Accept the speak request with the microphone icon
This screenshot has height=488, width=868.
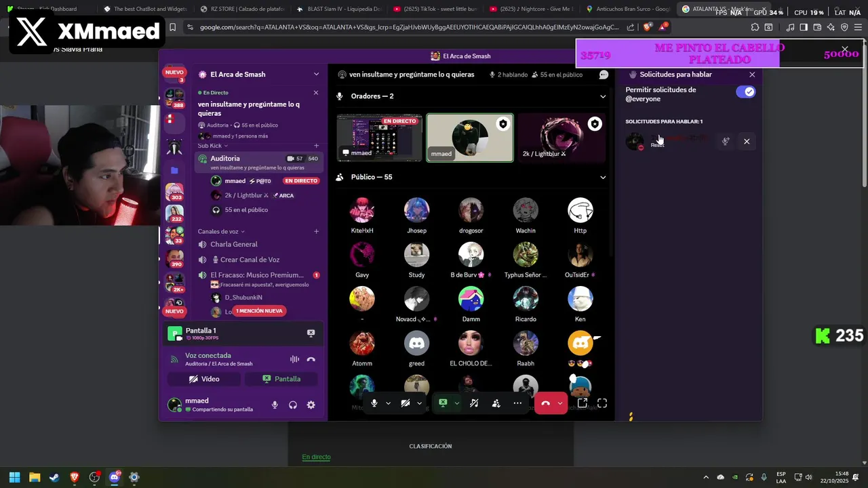[x=726, y=141]
